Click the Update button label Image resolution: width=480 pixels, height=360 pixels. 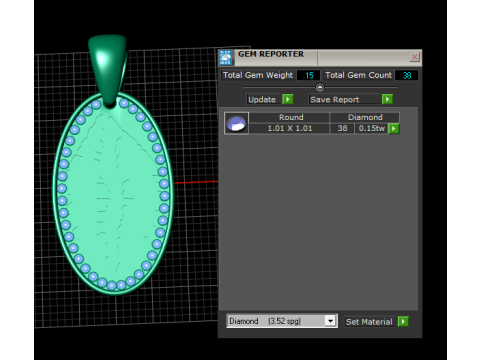tap(262, 100)
